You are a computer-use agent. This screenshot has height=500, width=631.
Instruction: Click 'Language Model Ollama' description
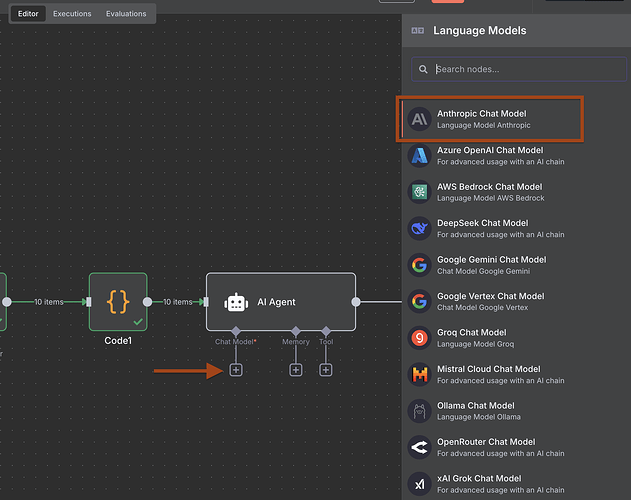479,417
